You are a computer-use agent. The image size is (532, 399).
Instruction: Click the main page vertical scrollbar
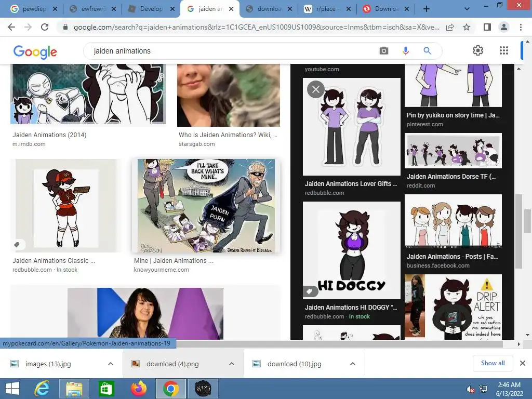pos(527,221)
